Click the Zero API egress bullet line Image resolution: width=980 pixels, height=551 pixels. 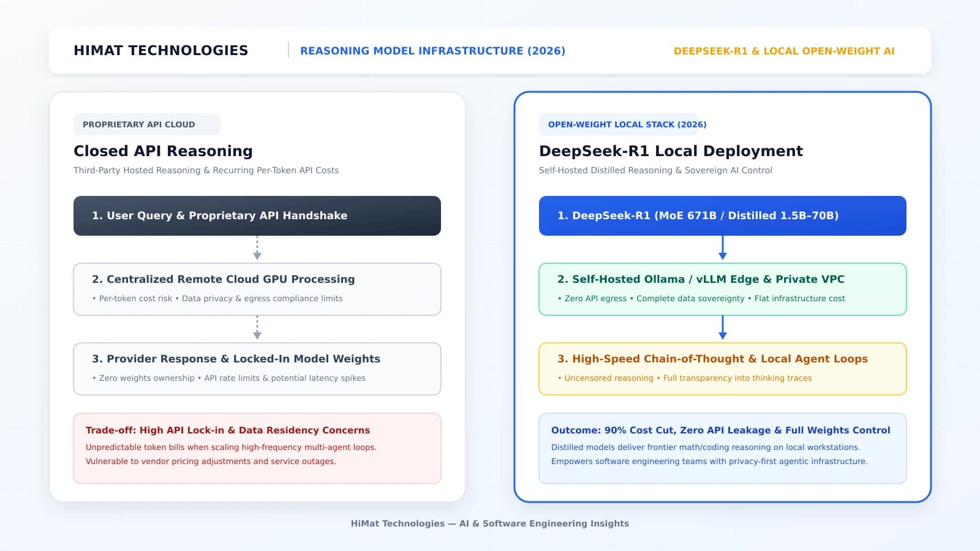701,299
